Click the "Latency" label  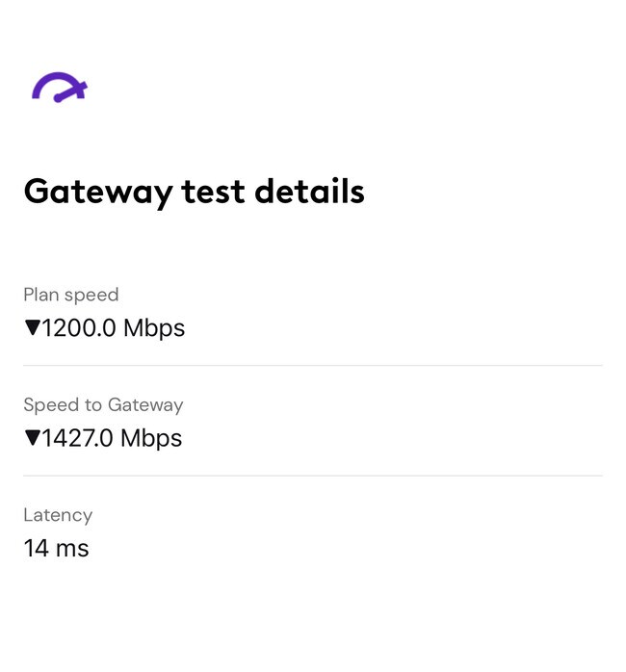pyautogui.click(x=58, y=515)
